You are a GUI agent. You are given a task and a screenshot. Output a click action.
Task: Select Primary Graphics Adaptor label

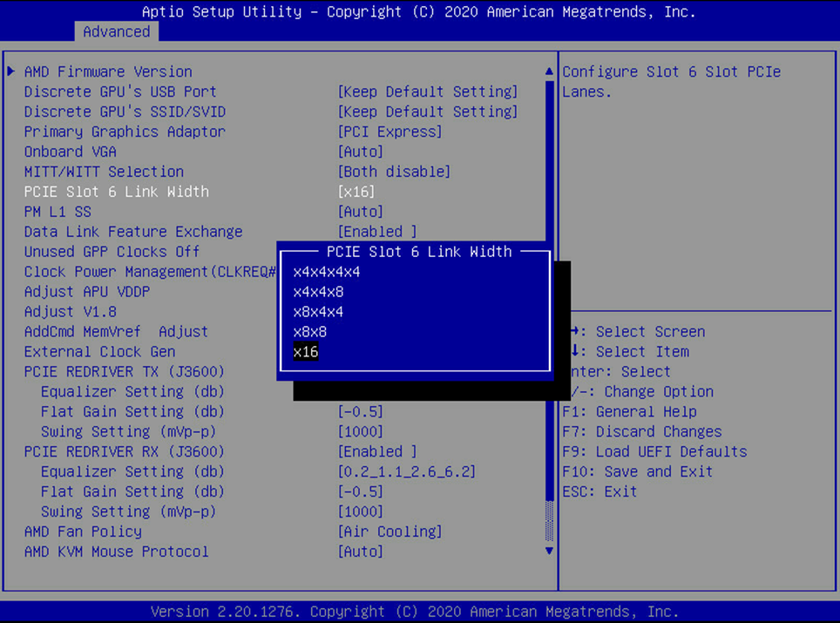click(x=125, y=132)
